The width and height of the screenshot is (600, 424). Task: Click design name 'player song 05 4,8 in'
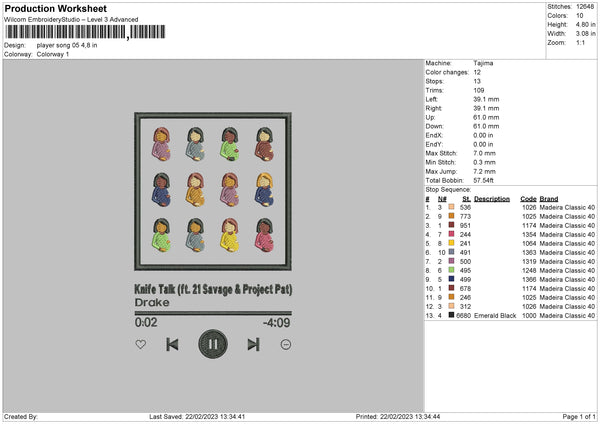67,45
